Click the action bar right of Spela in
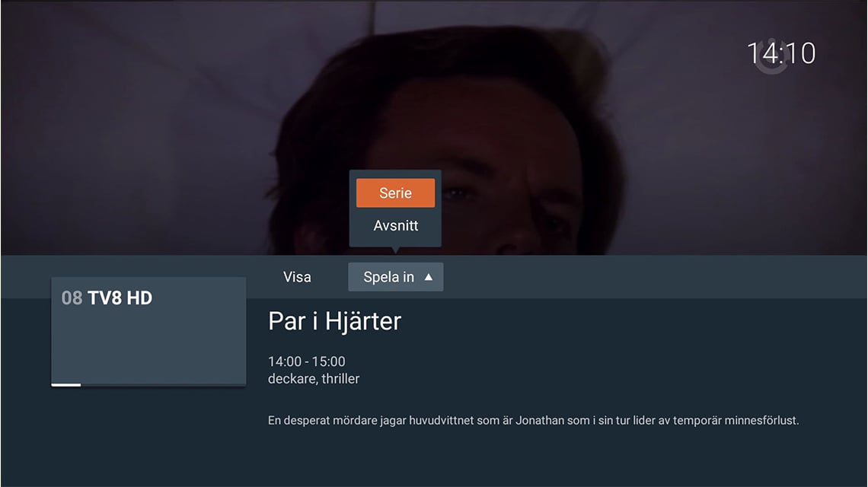This screenshot has width=868, height=487. pos(655,277)
